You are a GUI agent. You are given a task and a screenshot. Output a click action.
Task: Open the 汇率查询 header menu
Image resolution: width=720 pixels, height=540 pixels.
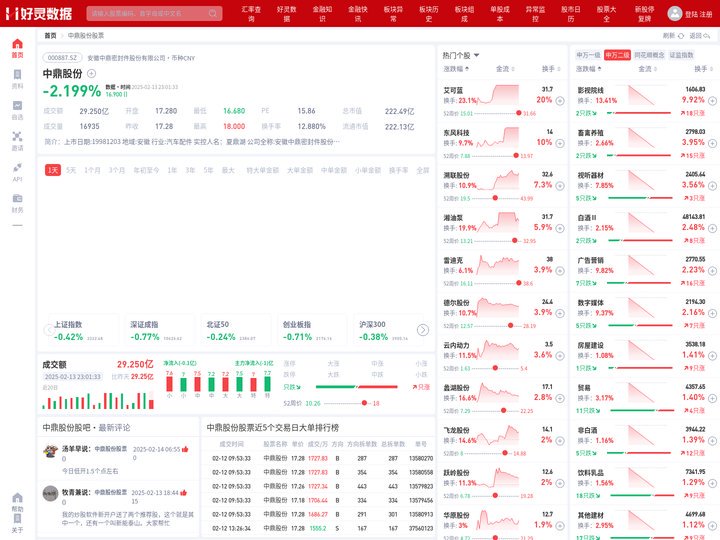click(x=251, y=14)
